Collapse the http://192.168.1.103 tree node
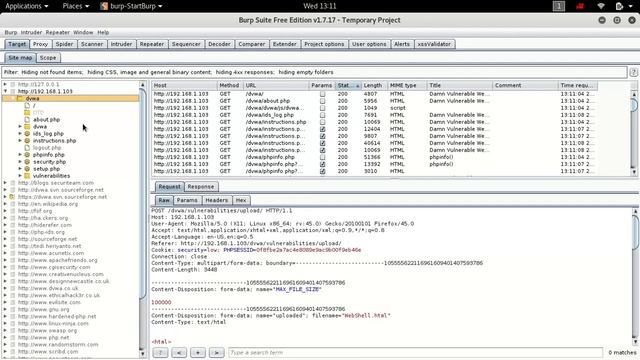Image resolution: width=640 pixels, height=360 pixels. (5, 91)
